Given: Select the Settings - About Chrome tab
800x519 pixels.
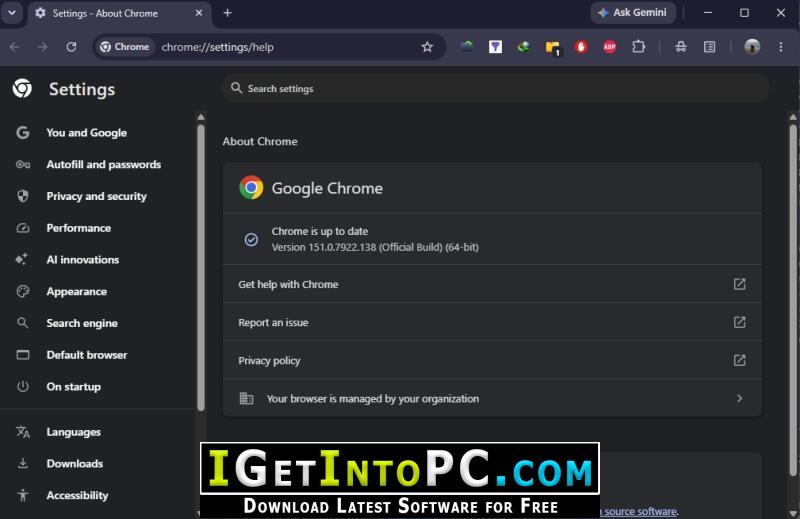Looking at the screenshot, I should click(x=119, y=13).
